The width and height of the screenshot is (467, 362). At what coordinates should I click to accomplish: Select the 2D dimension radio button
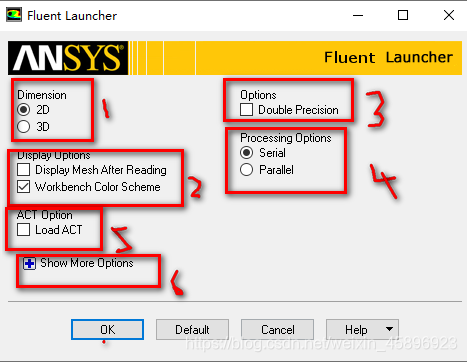[24, 110]
